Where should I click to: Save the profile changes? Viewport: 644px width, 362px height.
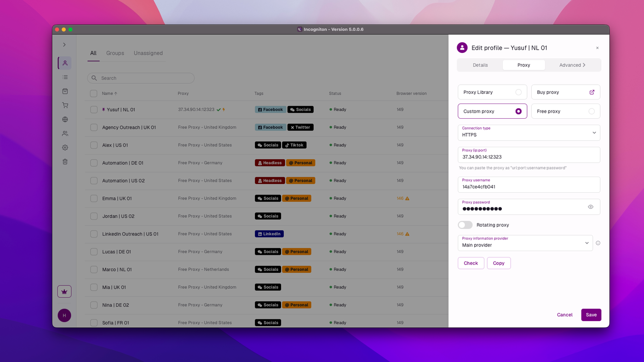pos(591,315)
